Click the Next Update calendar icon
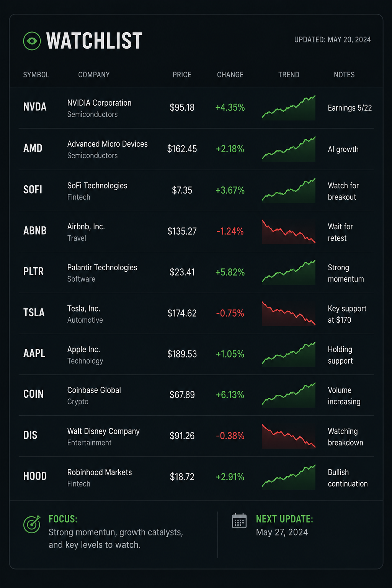Viewport: 392px width, 588px height. 239,521
